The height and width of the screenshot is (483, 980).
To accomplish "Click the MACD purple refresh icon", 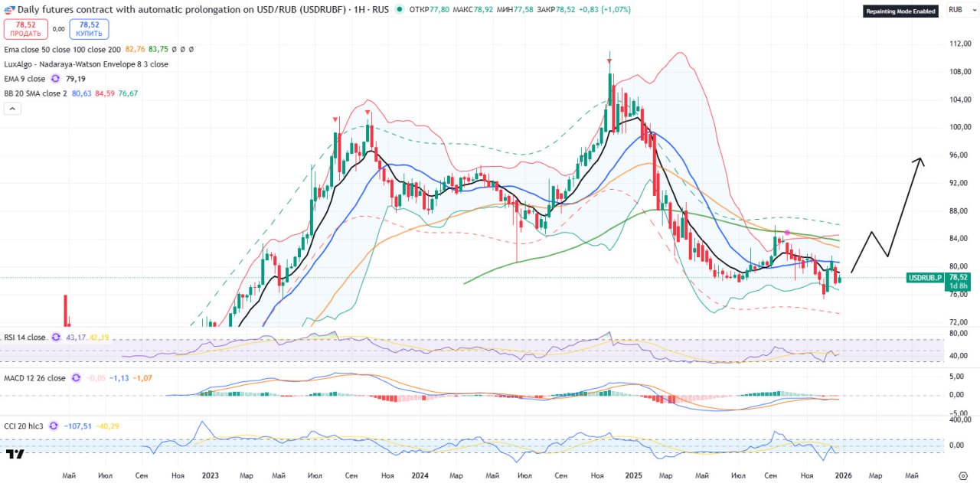I will (75, 378).
